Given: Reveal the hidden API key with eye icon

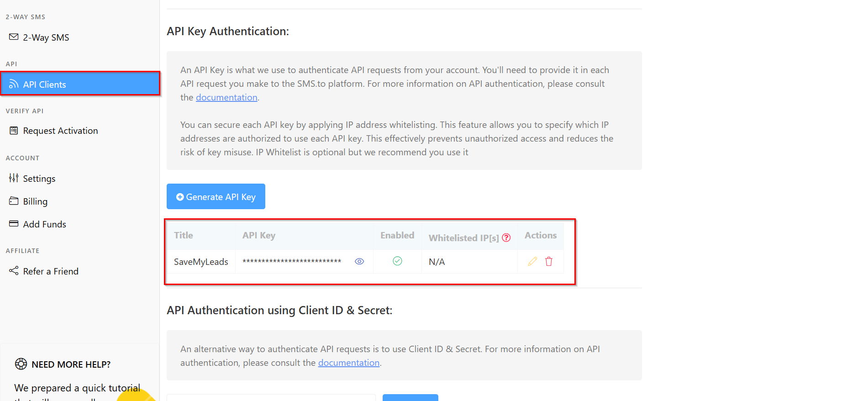Looking at the screenshot, I should pyautogui.click(x=359, y=261).
